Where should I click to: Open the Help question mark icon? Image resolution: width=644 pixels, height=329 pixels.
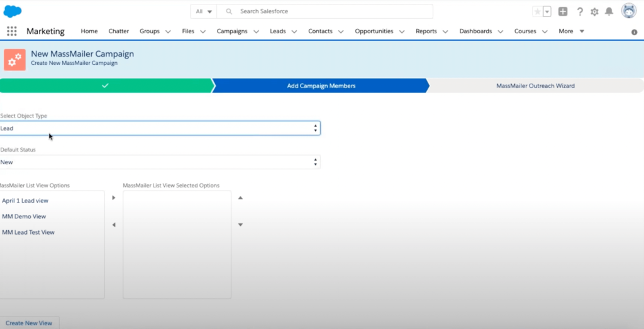pyautogui.click(x=579, y=11)
